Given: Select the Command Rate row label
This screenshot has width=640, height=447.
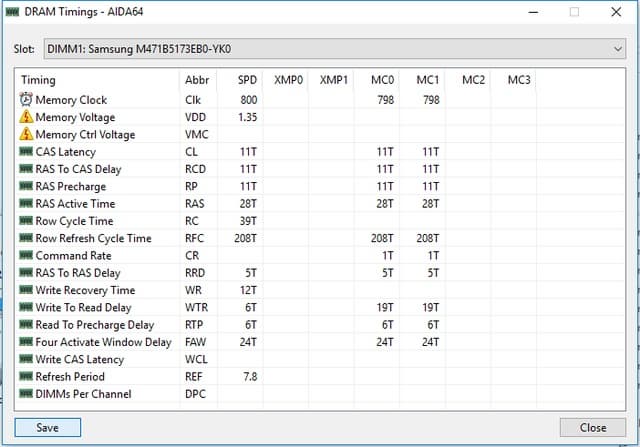Looking at the screenshot, I should tap(73, 256).
